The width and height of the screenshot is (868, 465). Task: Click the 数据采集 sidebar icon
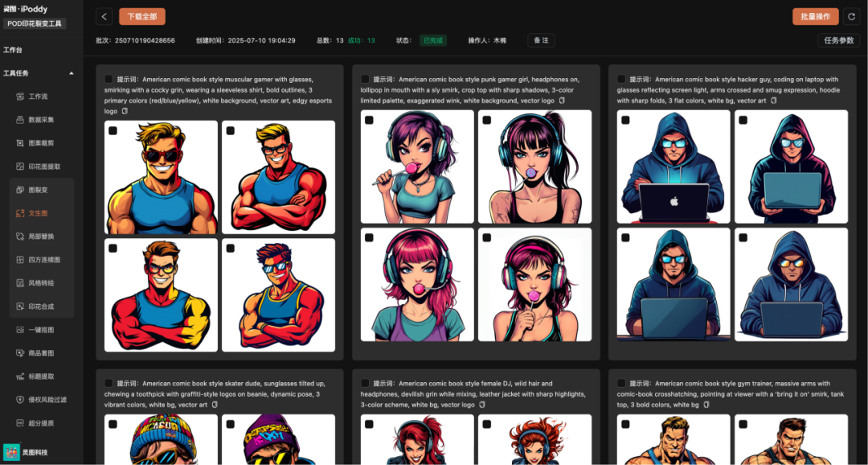21,120
